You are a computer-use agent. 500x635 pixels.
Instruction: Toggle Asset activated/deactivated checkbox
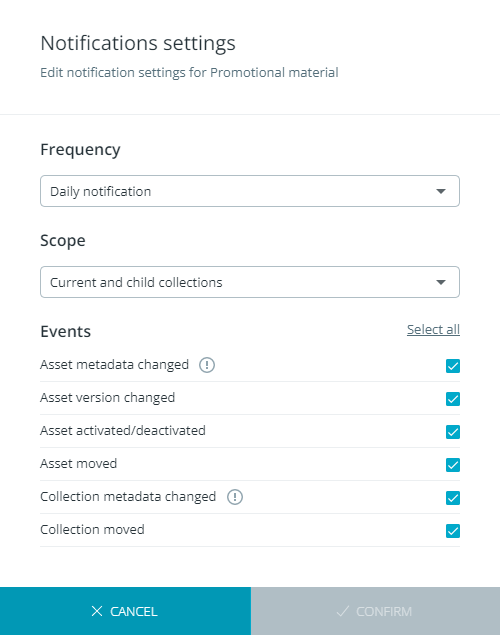[453, 432]
